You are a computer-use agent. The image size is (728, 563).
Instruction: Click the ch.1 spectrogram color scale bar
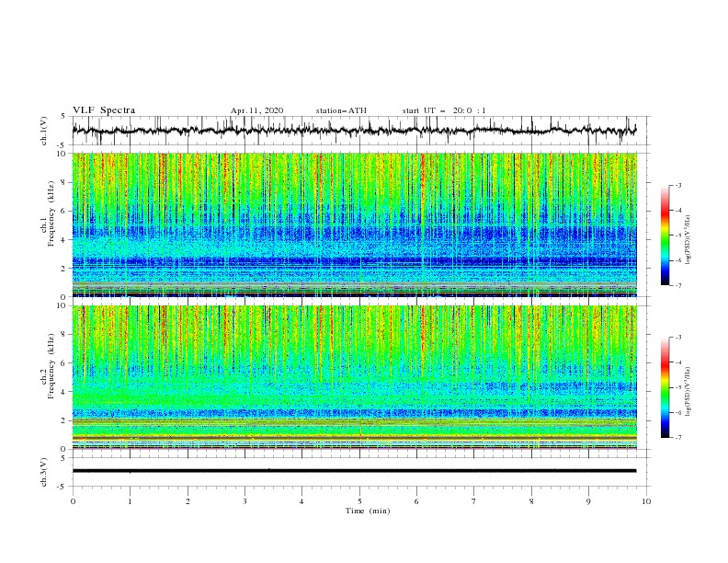(x=665, y=236)
